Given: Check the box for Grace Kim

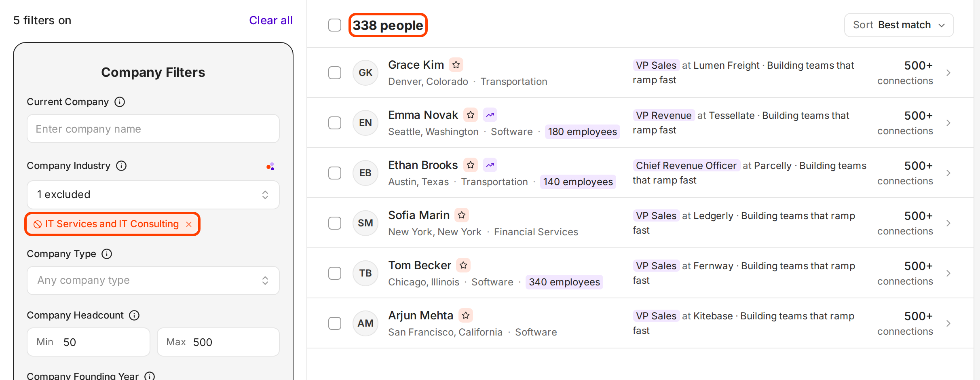Looking at the screenshot, I should pyautogui.click(x=335, y=73).
